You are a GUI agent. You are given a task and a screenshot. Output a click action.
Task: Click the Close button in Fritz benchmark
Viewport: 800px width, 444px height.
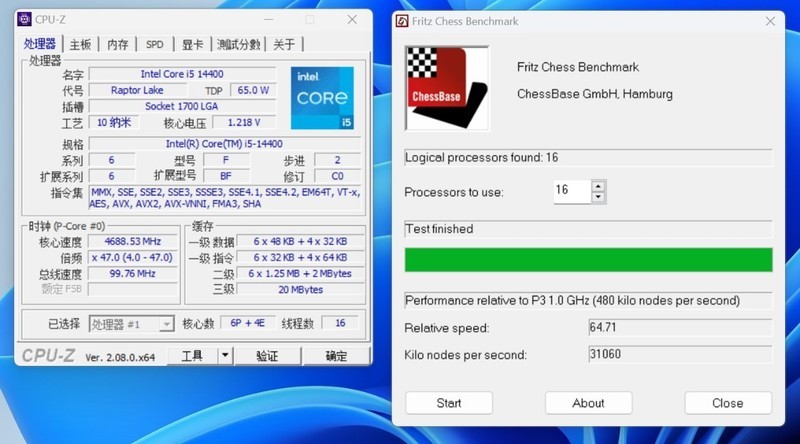coord(728,403)
